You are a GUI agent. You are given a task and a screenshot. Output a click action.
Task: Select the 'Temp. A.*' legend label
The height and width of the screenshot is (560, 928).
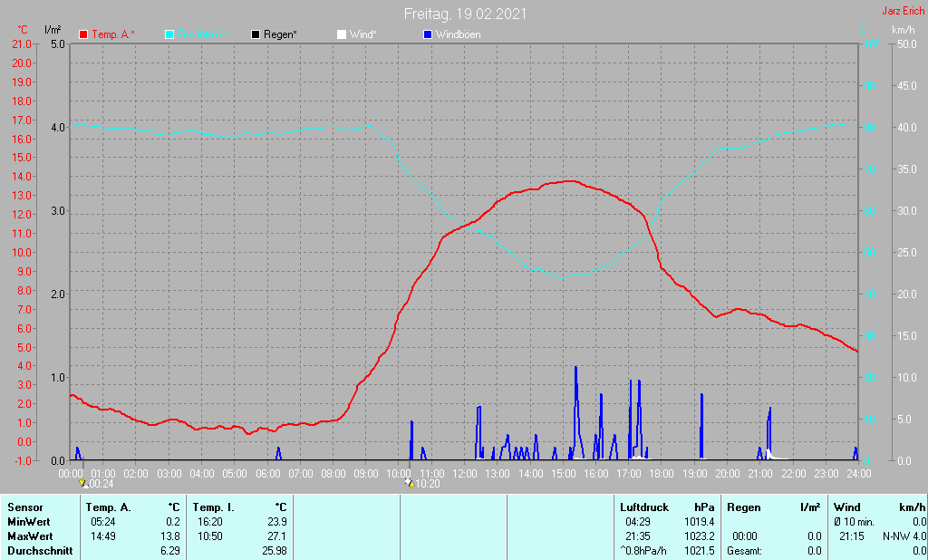113,34
